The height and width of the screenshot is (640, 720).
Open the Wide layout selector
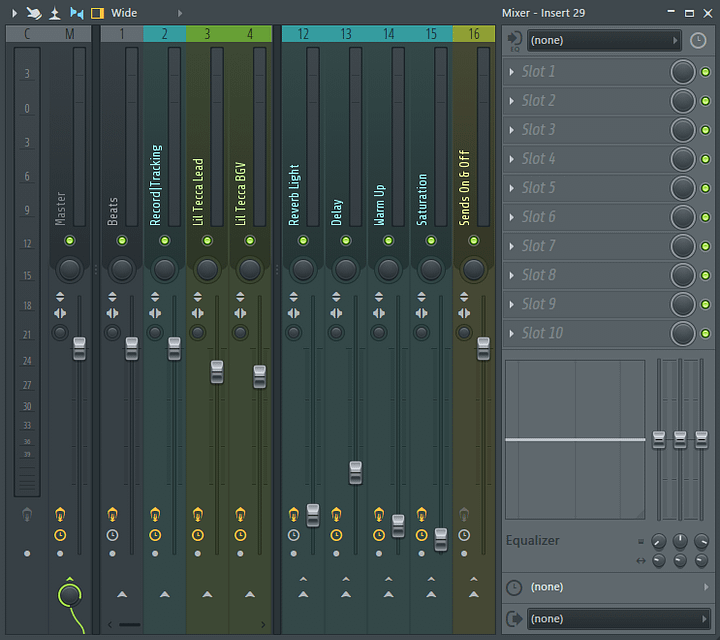tap(124, 13)
